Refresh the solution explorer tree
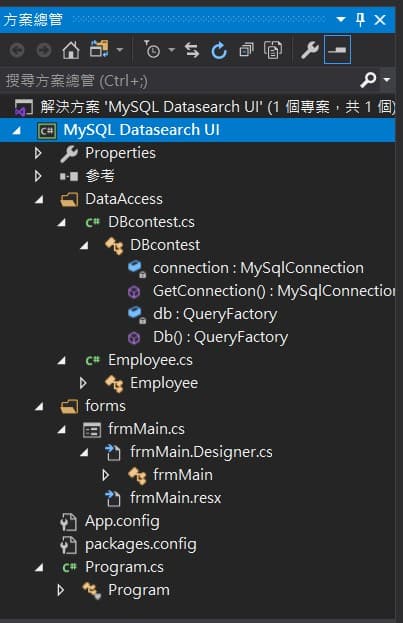 point(219,50)
